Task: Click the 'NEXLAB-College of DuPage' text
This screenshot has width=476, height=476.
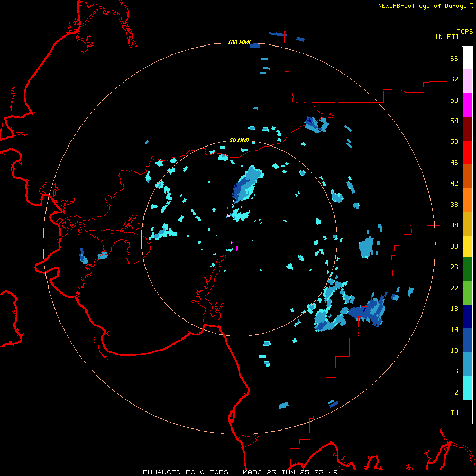Action: pyautogui.click(x=422, y=6)
